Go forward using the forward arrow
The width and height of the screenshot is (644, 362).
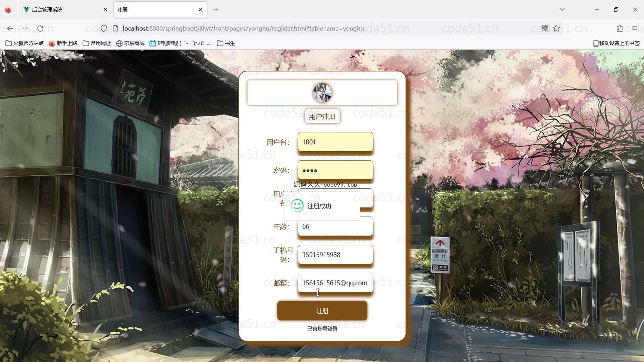25,28
